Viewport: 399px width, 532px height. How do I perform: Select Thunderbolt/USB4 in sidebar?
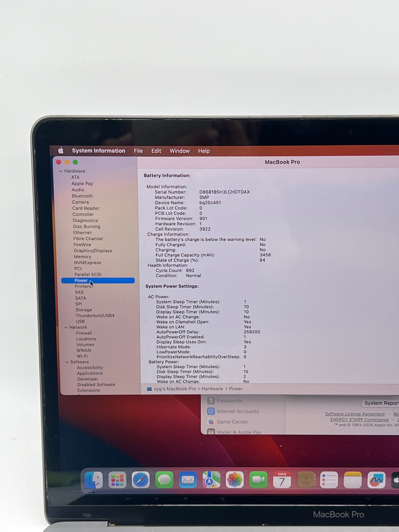95,315
